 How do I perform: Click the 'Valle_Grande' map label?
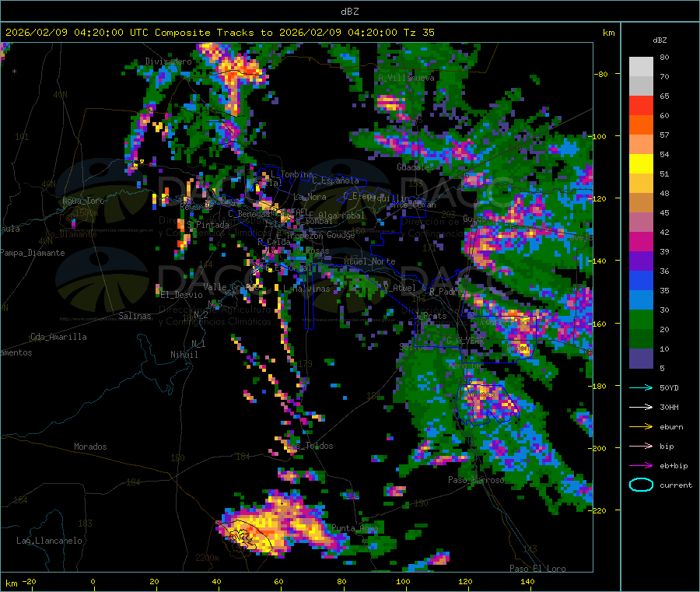point(231,287)
